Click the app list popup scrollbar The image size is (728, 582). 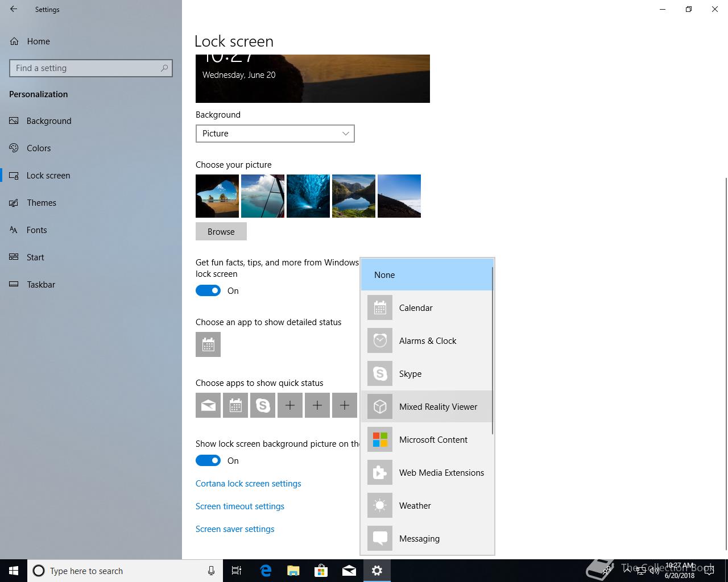(x=493, y=351)
